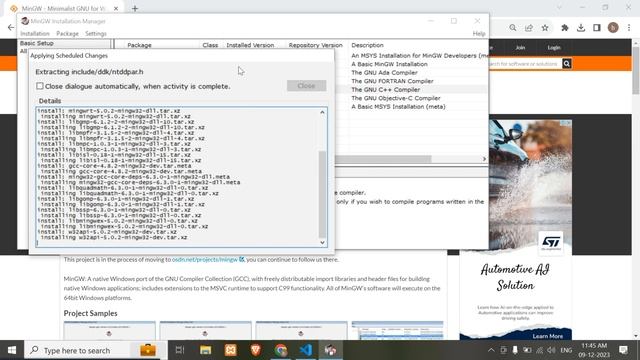Viewport: 640px width, 360px height.
Task: Click the website's search magnifier button
Action: pos(567,63)
